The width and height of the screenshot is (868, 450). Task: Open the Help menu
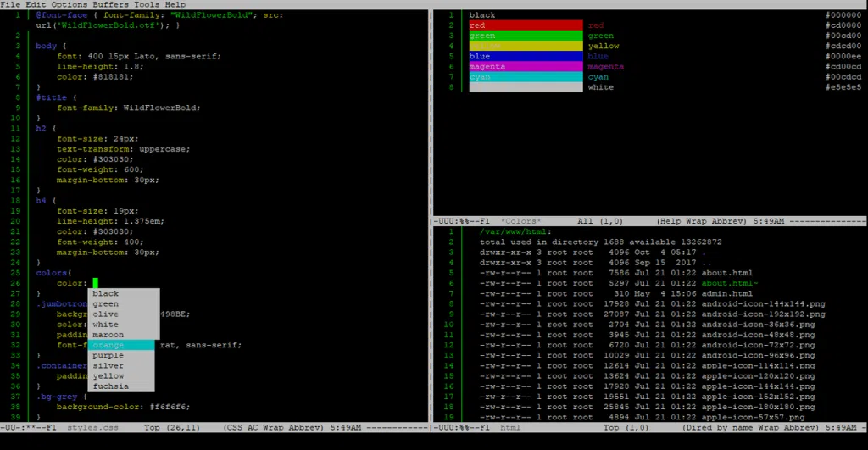click(175, 4)
